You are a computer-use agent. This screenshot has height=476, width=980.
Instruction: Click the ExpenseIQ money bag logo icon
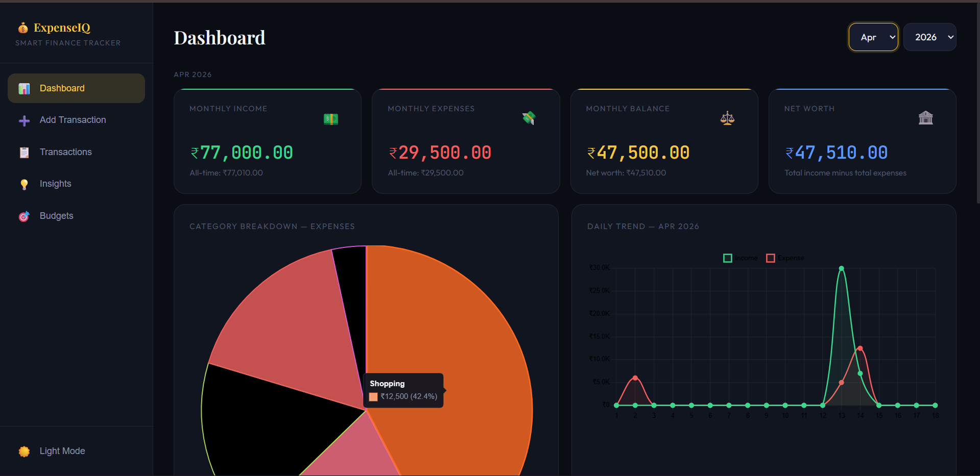(23, 28)
